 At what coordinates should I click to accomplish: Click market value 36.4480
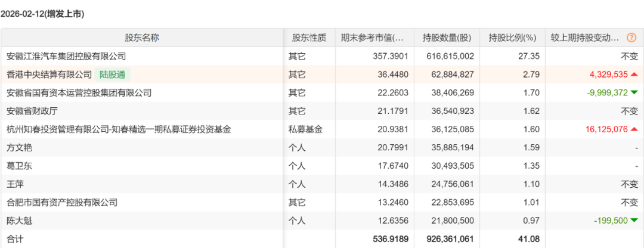click(x=394, y=75)
